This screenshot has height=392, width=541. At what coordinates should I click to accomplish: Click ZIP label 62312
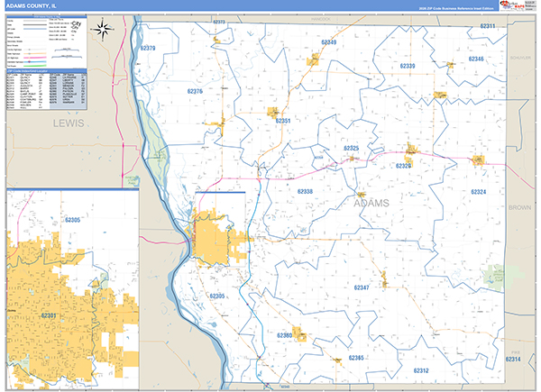(x=421, y=370)
